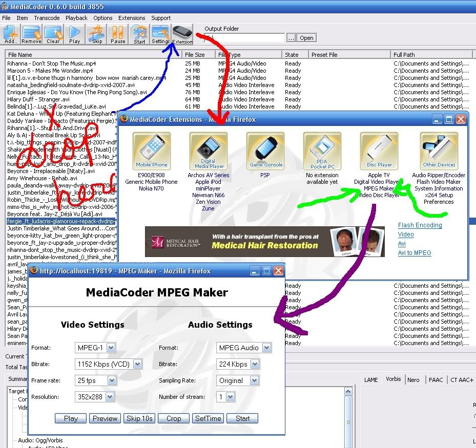Expand the video Bitrate dropdown

137,364
